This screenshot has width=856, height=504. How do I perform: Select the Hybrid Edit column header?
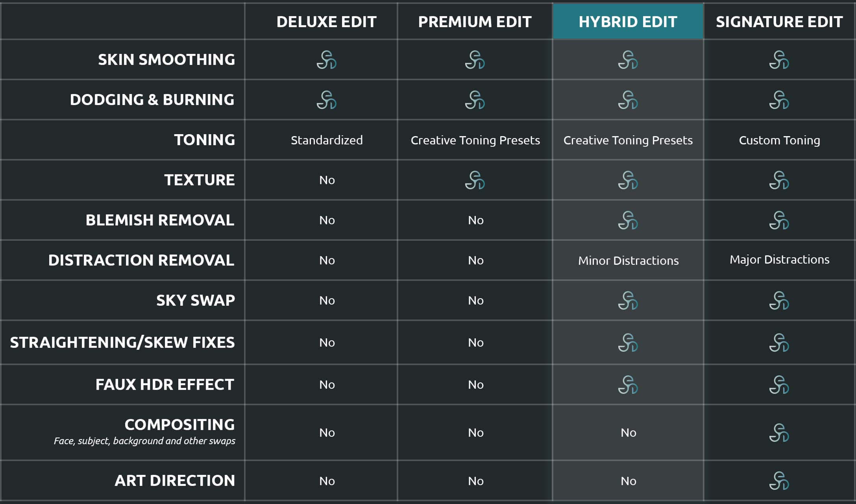(628, 22)
